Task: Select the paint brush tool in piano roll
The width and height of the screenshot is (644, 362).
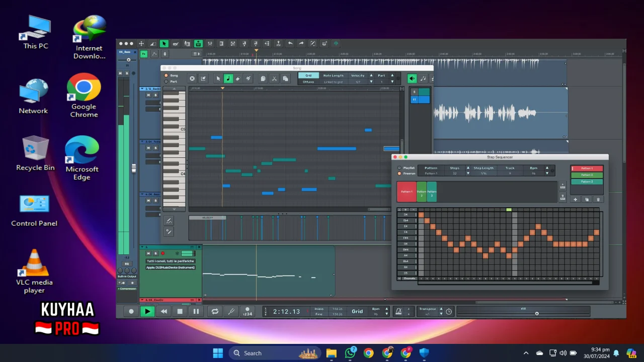Action: click(x=248, y=78)
